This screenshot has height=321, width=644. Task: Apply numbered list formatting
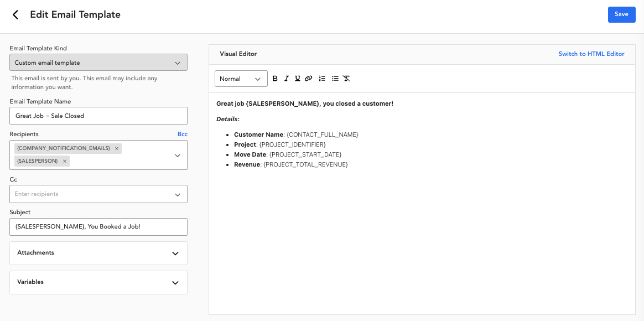click(x=322, y=79)
